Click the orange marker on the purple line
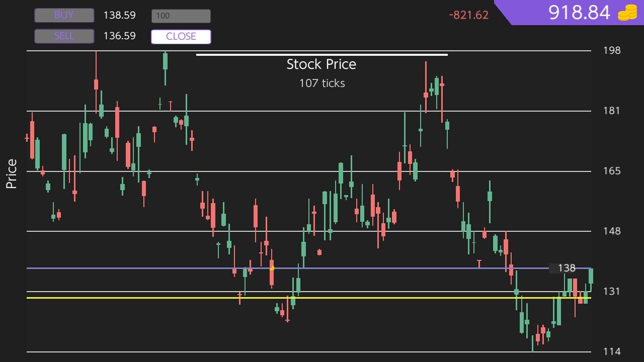Viewport: 644px width, 362px height. point(272,268)
